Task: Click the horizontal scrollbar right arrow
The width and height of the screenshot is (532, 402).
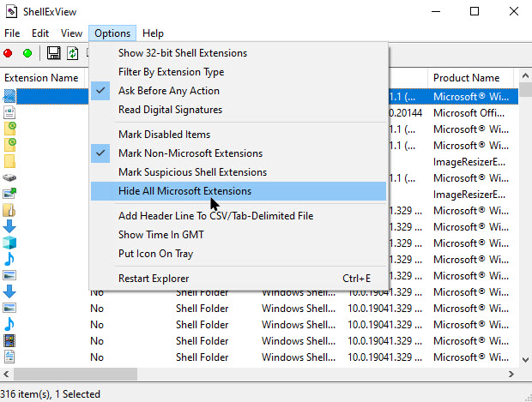Action: [511, 374]
